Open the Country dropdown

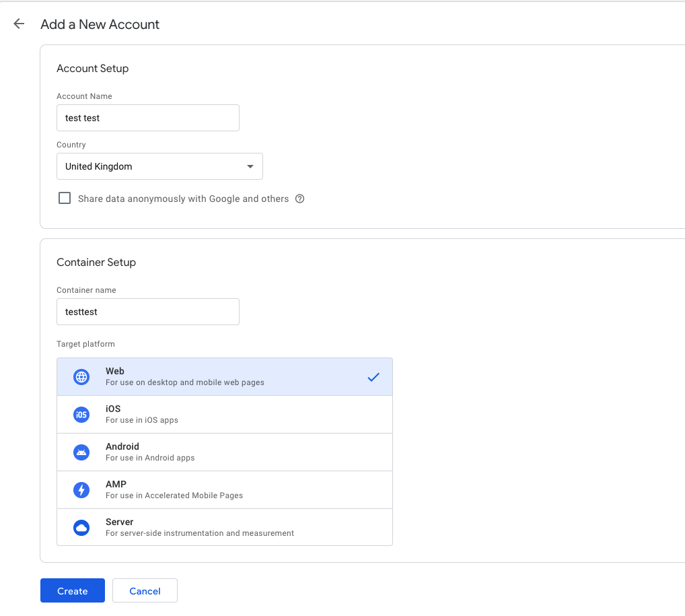coord(159,166)
